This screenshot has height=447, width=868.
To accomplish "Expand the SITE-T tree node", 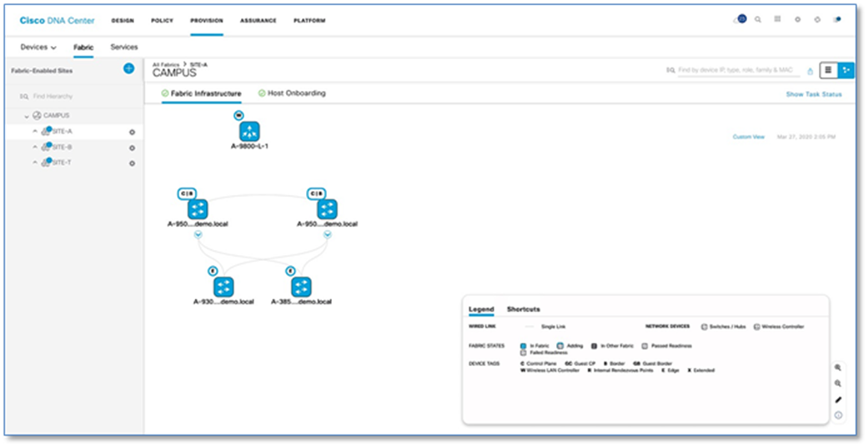I will coord(35,163).
